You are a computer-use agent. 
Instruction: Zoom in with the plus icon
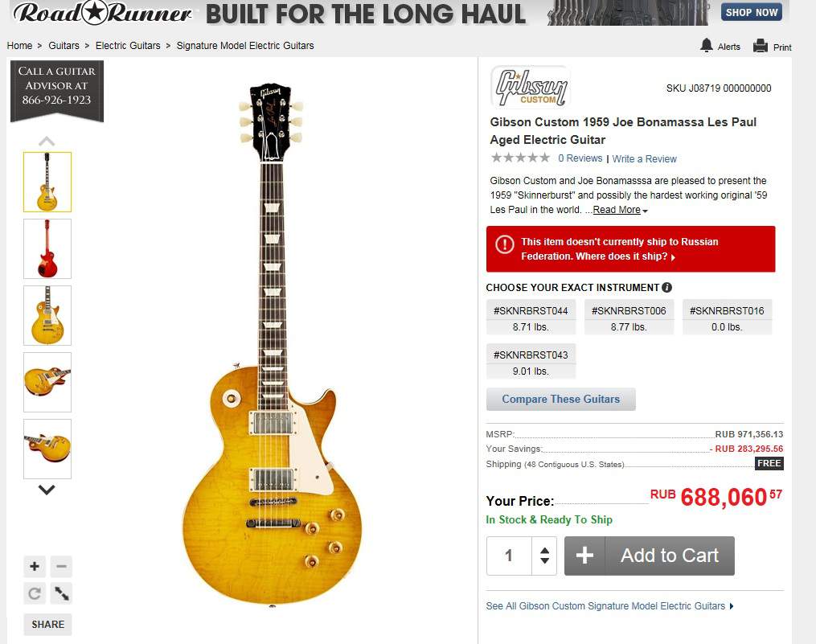tap(35, 566)
